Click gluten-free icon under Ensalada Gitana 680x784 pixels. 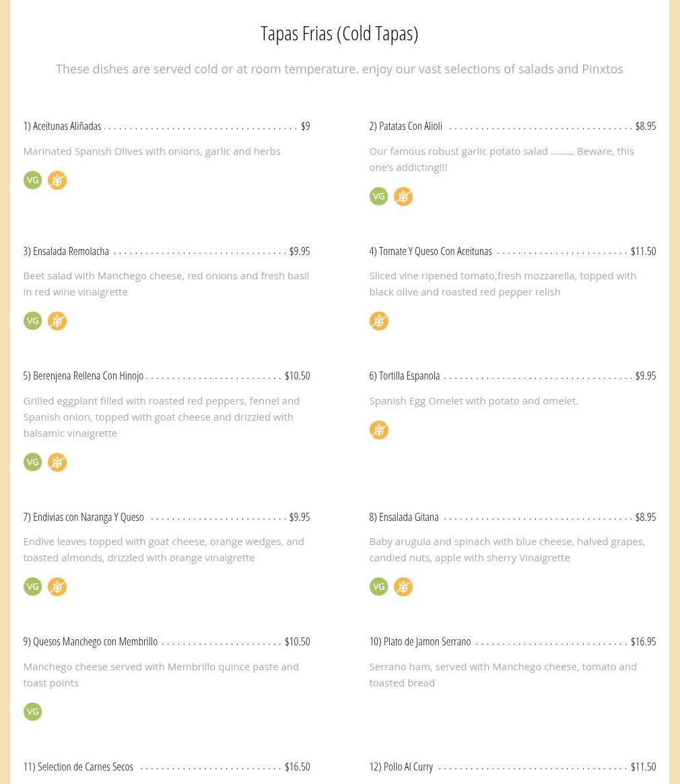403,587
